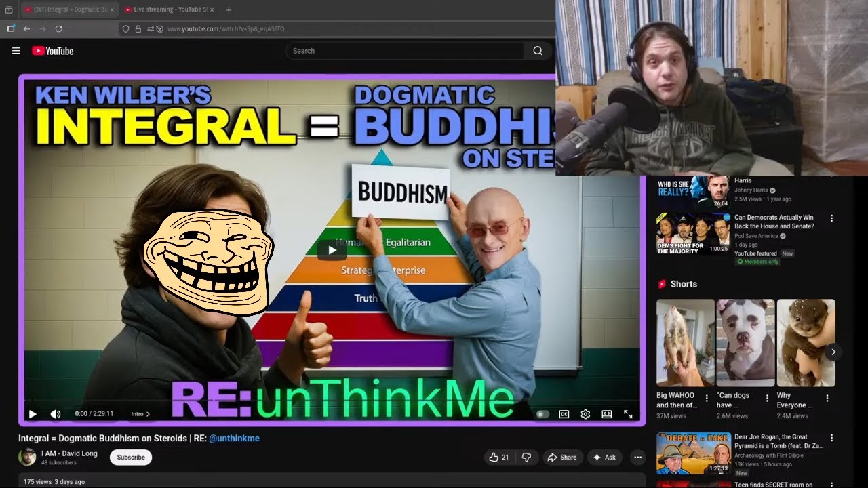Click the youtube.com URL in address bar

click(226, 29)
